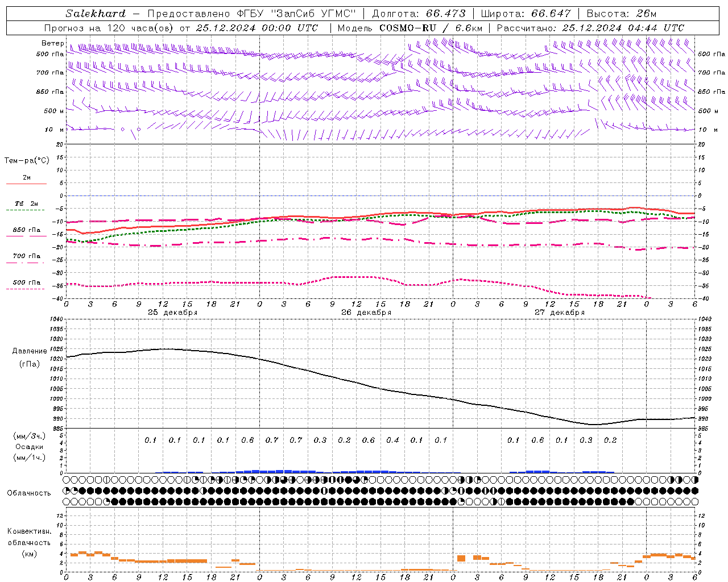Image resolution: width=728 pixels, height=582 pixels.
Task: Click 'Прогноз на 120 часа(ов)' forecast text
Action: [110, 28]
